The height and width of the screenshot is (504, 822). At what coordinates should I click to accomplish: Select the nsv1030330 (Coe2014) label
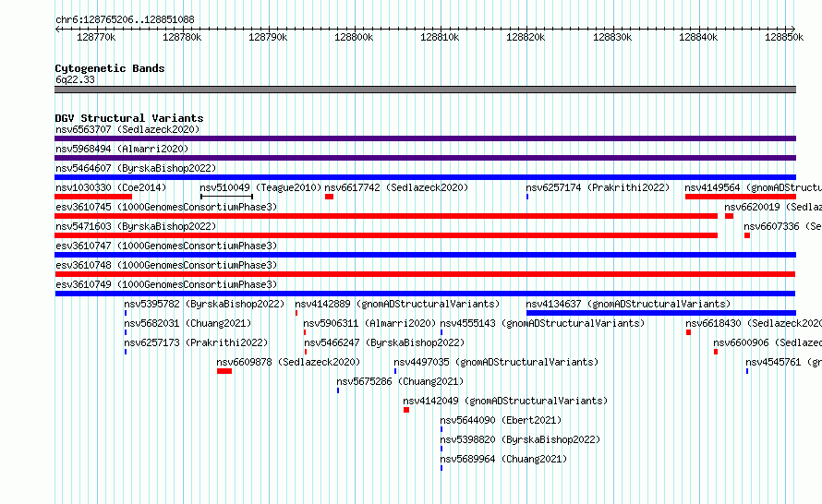coord(111,187)
